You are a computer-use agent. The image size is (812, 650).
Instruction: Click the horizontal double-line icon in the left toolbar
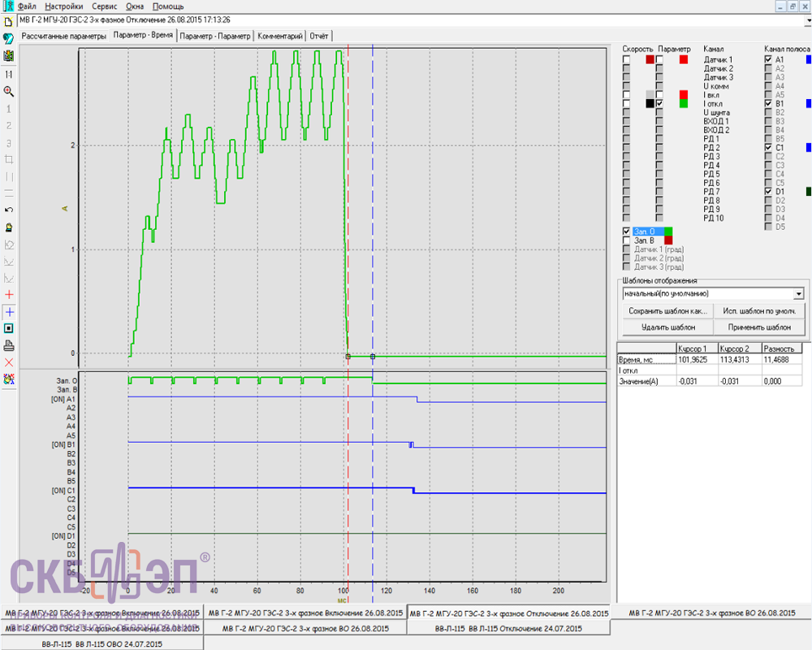(8, 193)
